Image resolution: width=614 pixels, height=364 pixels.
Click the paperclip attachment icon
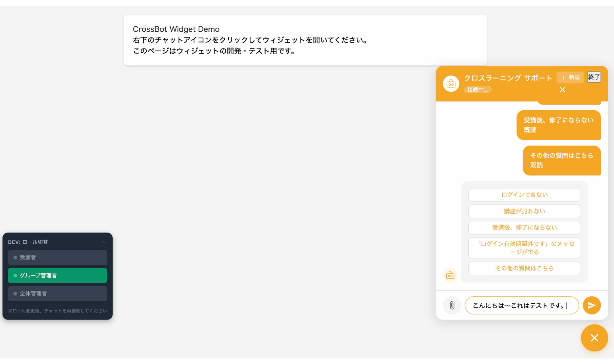click(x=452, y=305)
